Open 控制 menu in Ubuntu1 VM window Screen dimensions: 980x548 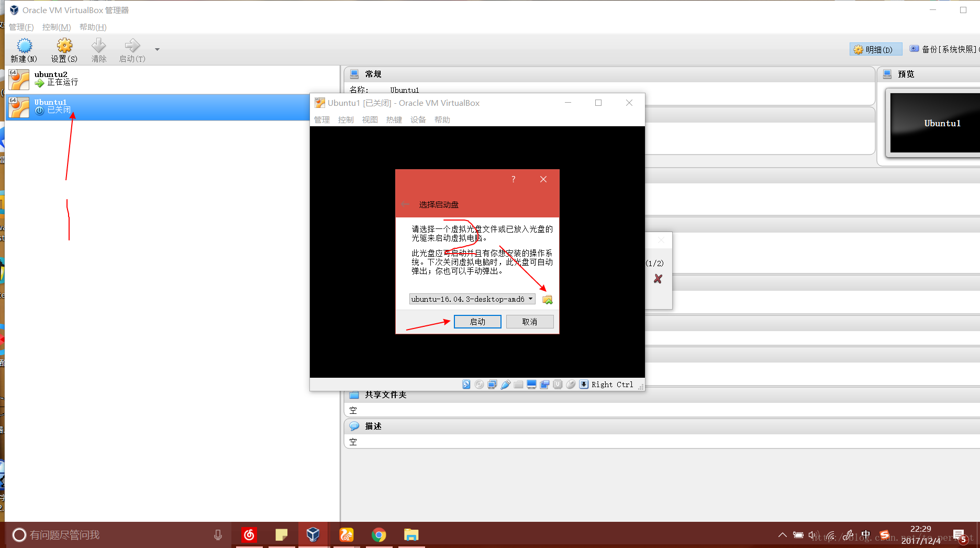[346, 120]
